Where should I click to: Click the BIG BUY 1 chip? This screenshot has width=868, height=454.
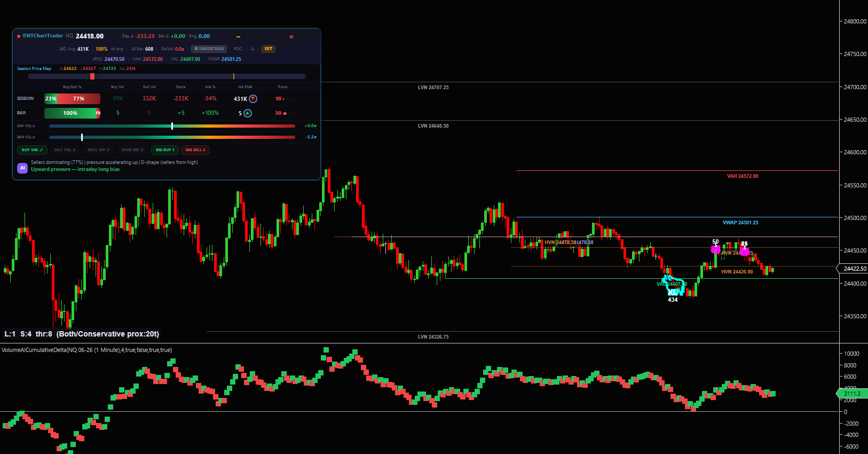(x=165, y=150)
